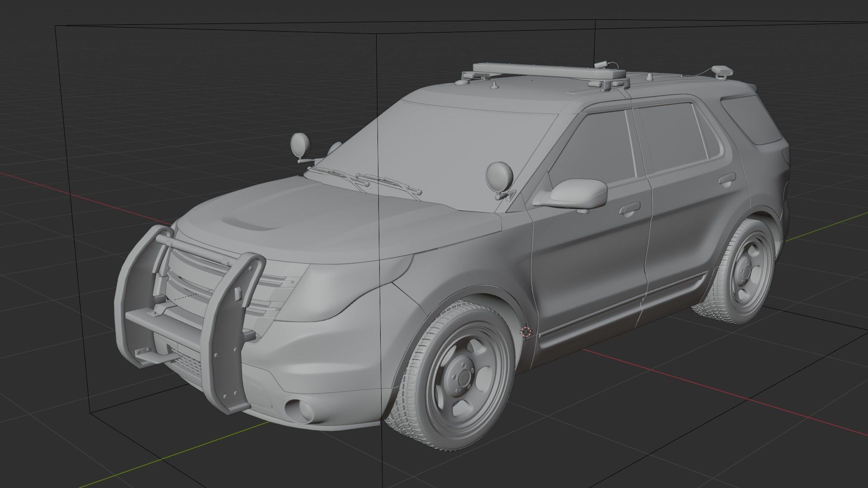This screenshot has height=488, width=868.
Task: Select the front door window
Action: (x=593, y=149)
